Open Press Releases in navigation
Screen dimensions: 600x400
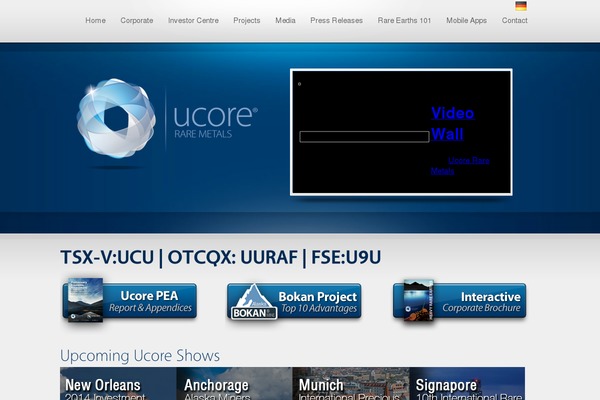coord(336,21)
